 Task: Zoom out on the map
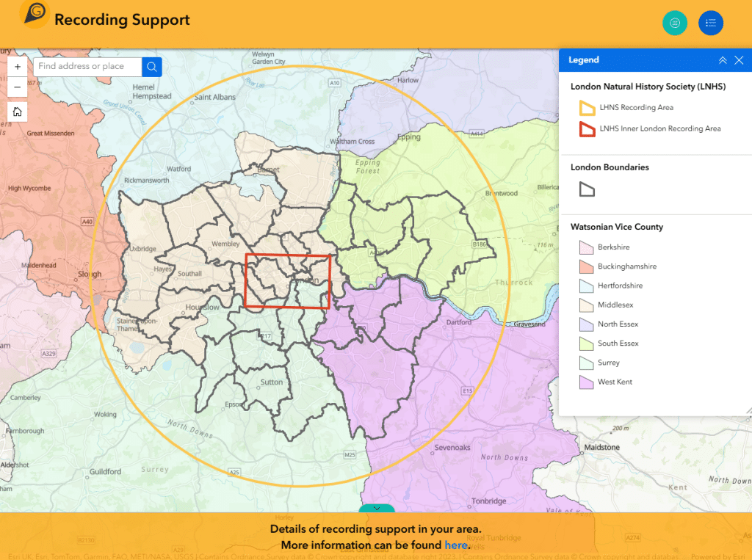click(18, 87)
